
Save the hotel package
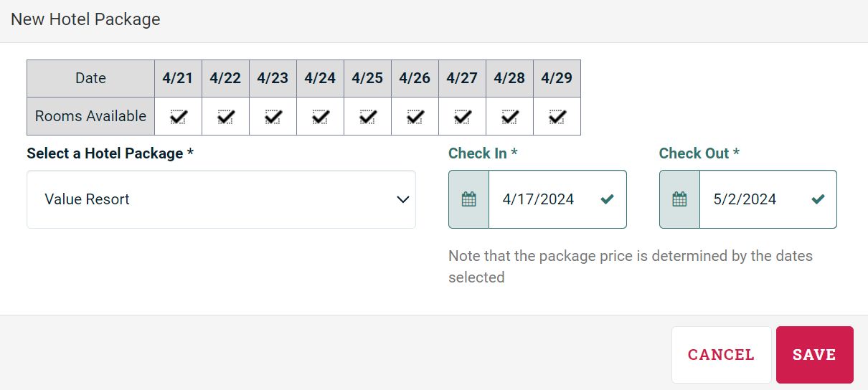(x=814, y=355)
